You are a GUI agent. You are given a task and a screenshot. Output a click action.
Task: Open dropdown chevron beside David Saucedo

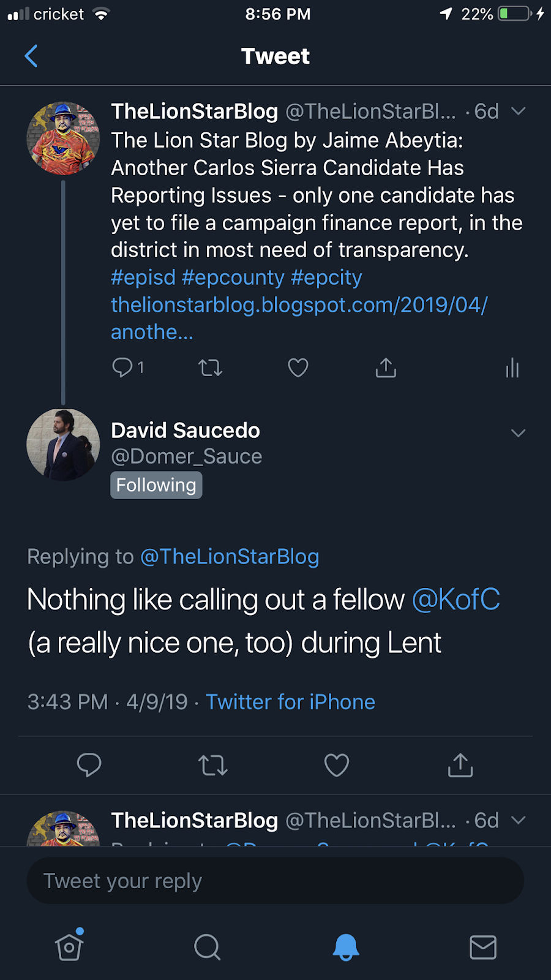pyautogui.click(x=518, y=433)
